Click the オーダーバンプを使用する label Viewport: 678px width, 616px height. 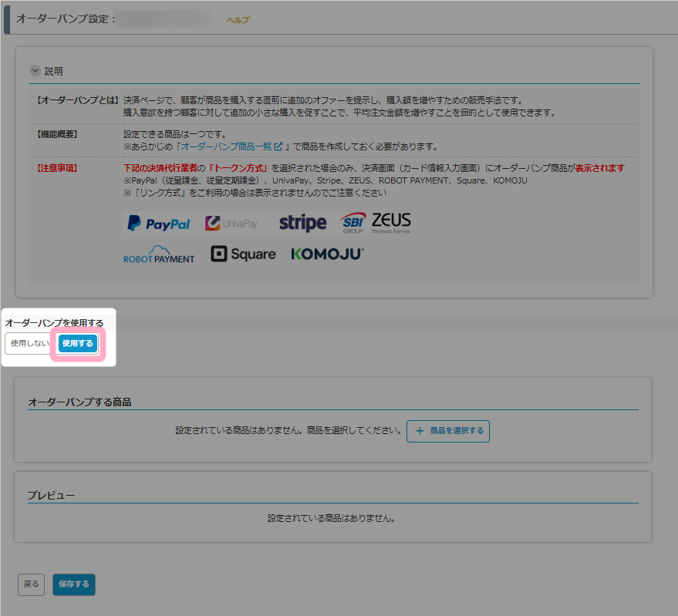point(55,323)
